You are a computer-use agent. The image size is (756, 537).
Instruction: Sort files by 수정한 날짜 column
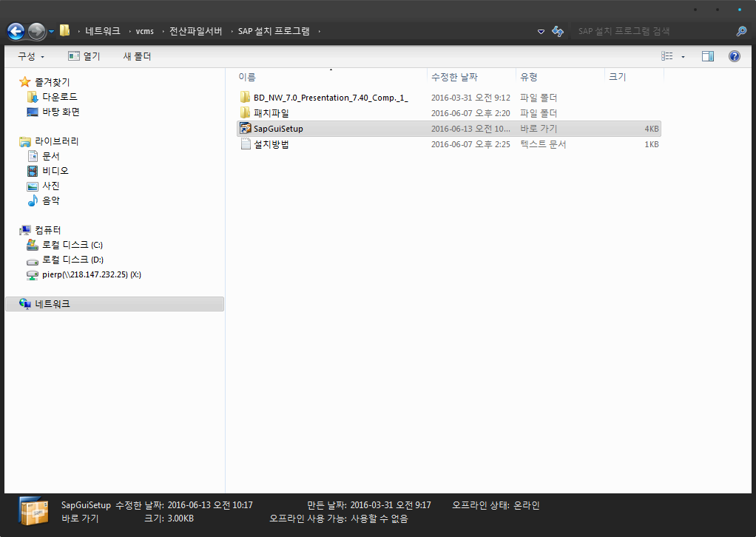454,77
